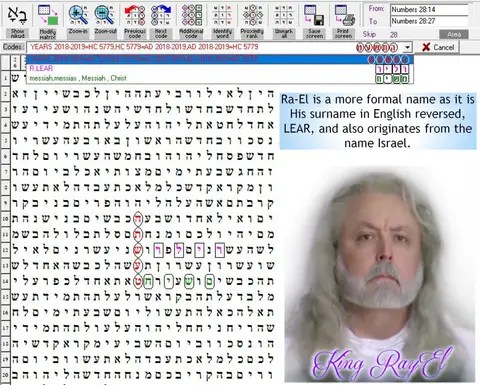The image size is (480, 385).
Task: Click the Cancel button
Action: pyautogui.click(x=438, y=47)
